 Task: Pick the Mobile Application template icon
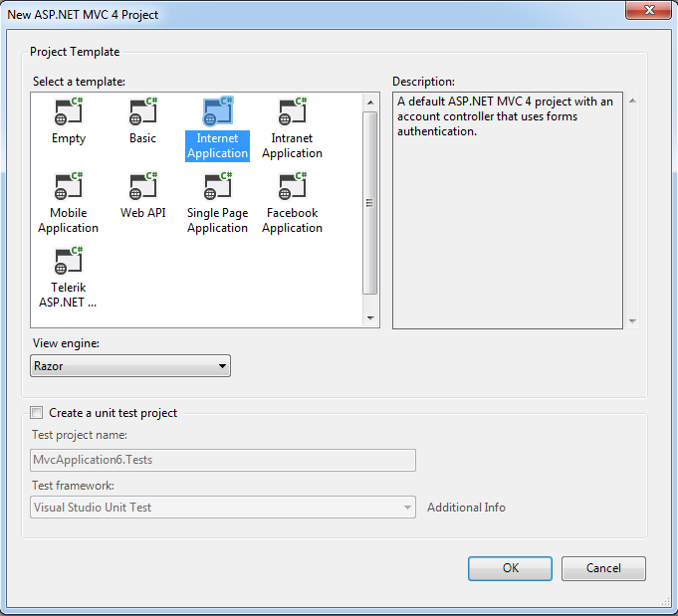[69, 186]
